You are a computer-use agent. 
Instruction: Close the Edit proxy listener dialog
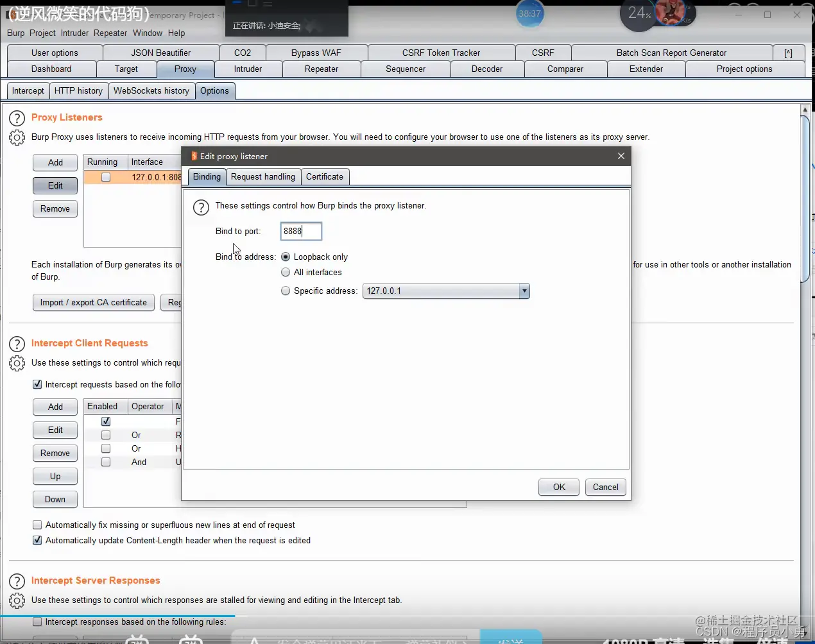(x=621, y=156)
